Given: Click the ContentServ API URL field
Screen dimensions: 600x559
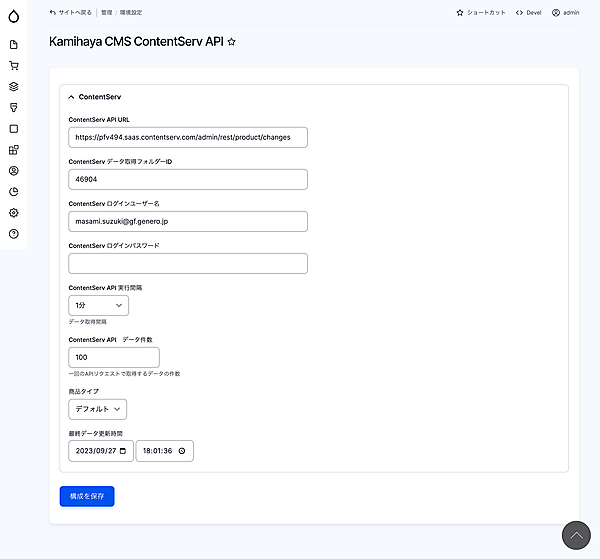Looking at the screenshot, I should tap(188, 137).
